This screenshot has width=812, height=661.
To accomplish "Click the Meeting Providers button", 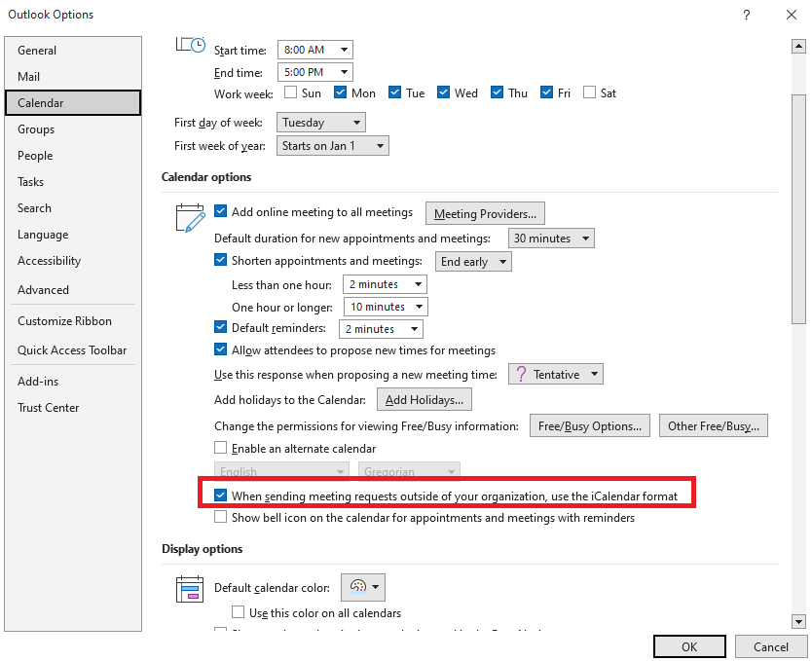I will (485, 213).
